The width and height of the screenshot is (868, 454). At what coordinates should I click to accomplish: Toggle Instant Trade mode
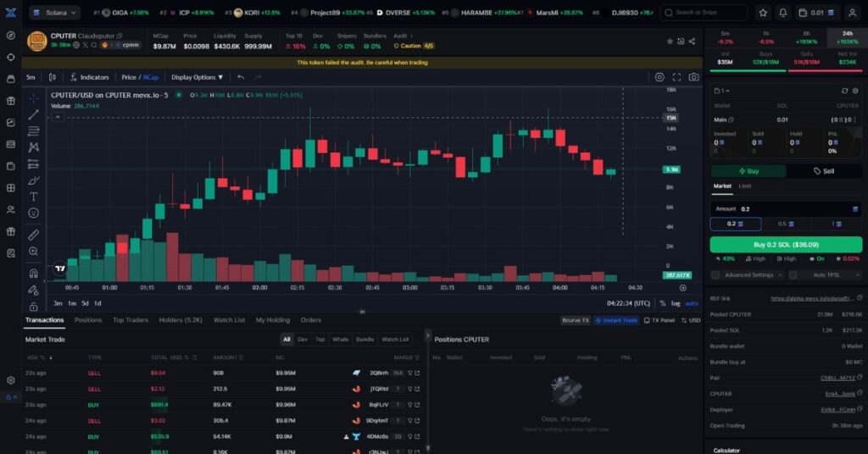click(x=616, y=320)
